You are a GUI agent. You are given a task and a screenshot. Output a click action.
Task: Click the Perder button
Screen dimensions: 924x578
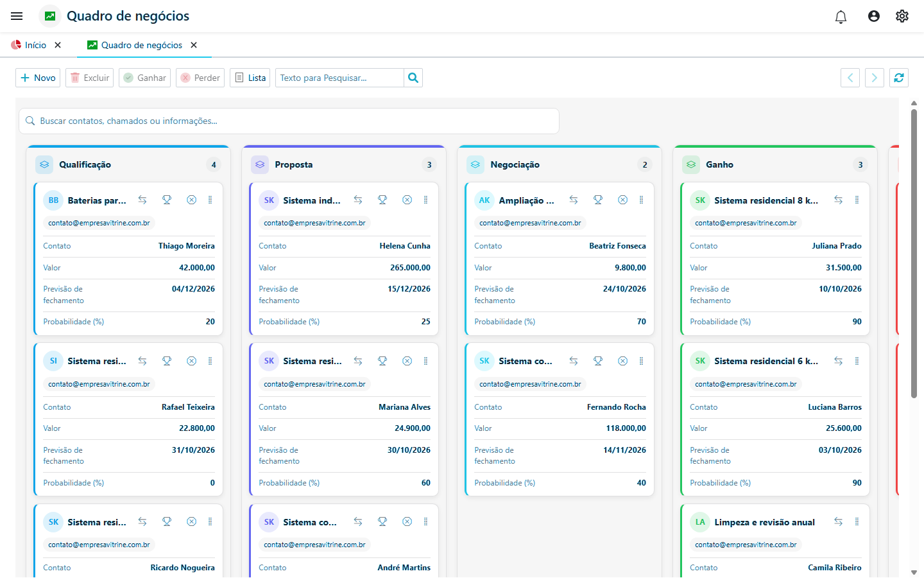(200, 78)
